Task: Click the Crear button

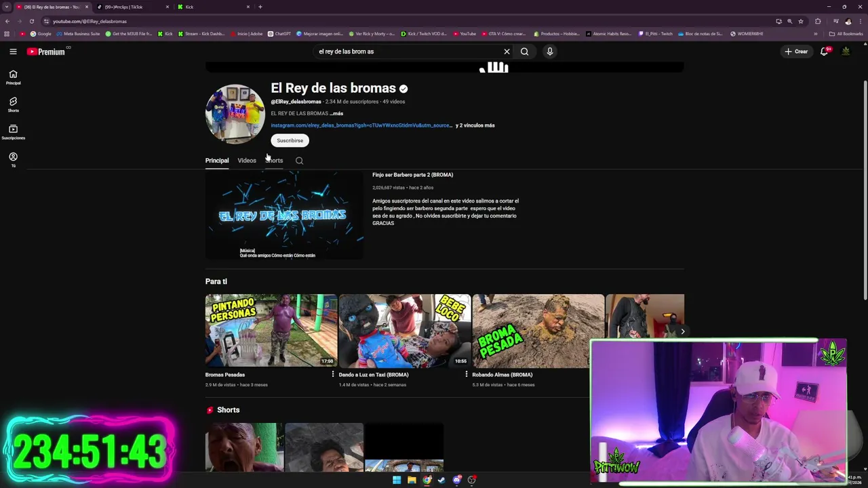Action: 797,52
